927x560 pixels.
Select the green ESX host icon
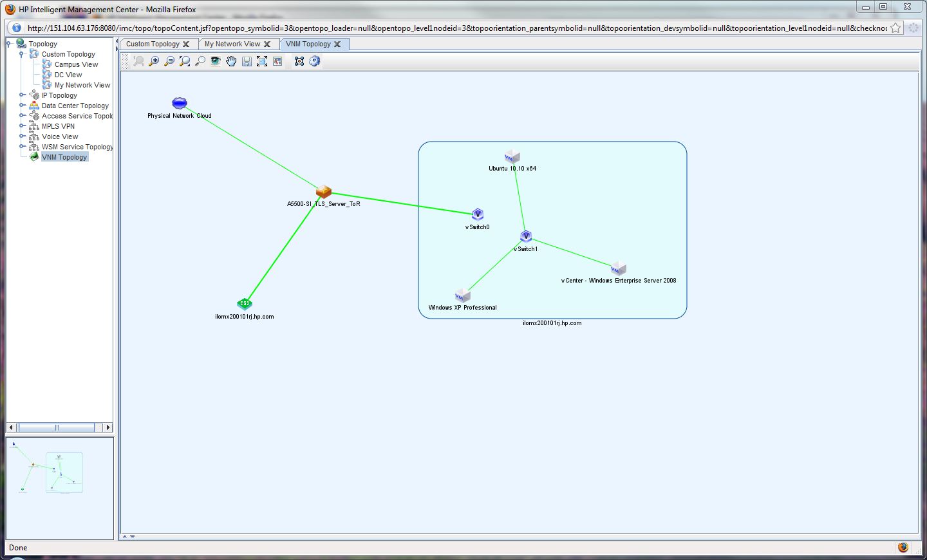[x=245, y=304]
